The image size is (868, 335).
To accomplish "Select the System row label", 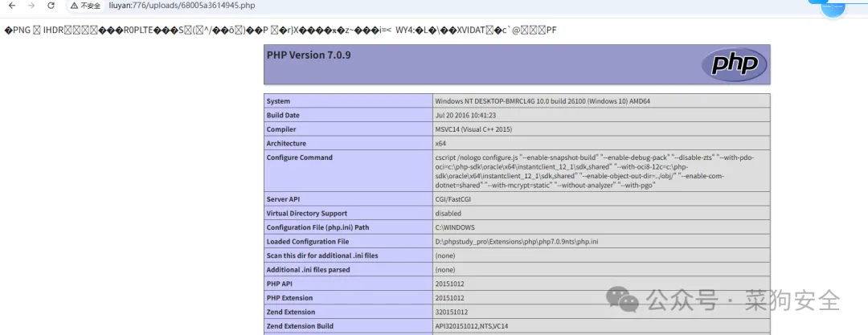I will coord(278,101).
